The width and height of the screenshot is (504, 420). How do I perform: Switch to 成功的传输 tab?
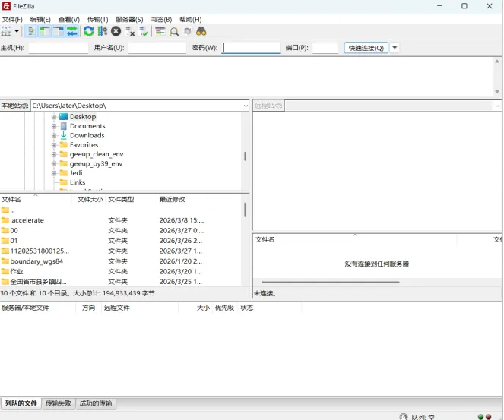96,403
